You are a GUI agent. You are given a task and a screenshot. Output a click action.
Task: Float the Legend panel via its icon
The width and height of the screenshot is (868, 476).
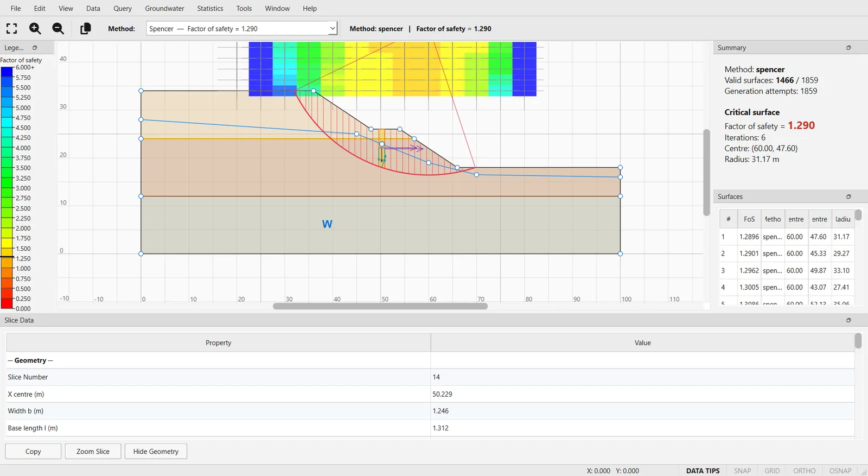(x=35, y=48)
